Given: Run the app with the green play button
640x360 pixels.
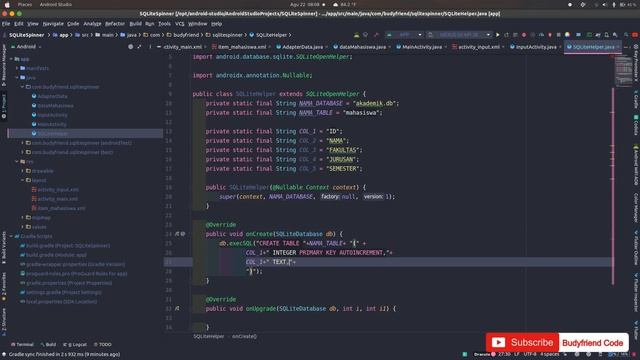Looking at the screenshot, I should click(x=498, y=35).
